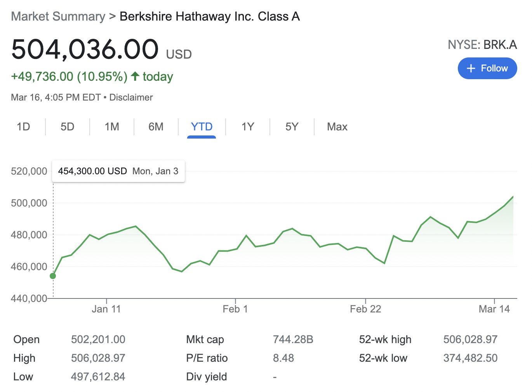Click the Jan 11 axis marker
Image resolution: width=532 pixels, height=392 pixels.
pos(106,309)
